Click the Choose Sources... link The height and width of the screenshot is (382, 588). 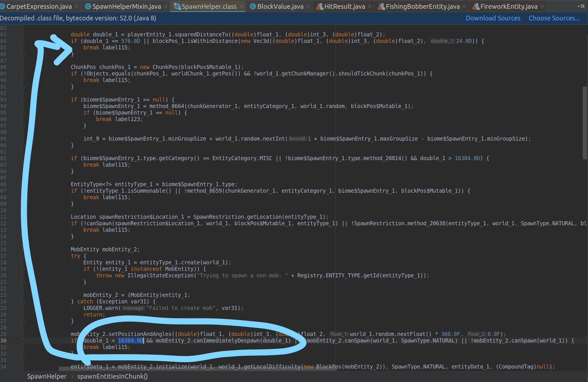tap(554, 18)
